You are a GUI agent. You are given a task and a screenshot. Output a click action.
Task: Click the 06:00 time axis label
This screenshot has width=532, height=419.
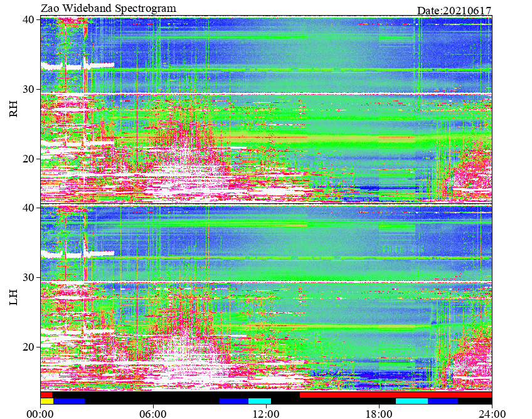pyautogui.click(x=153, y=414)
